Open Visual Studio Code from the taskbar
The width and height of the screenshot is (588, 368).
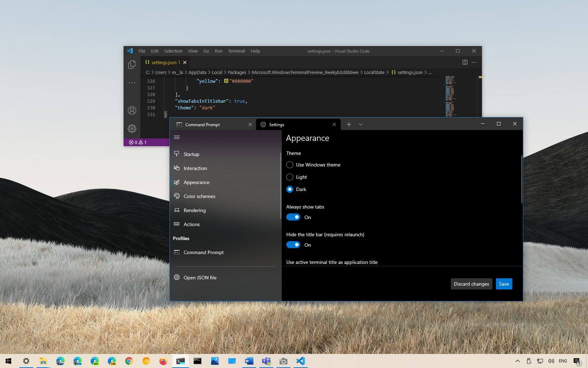coord(300,361)
